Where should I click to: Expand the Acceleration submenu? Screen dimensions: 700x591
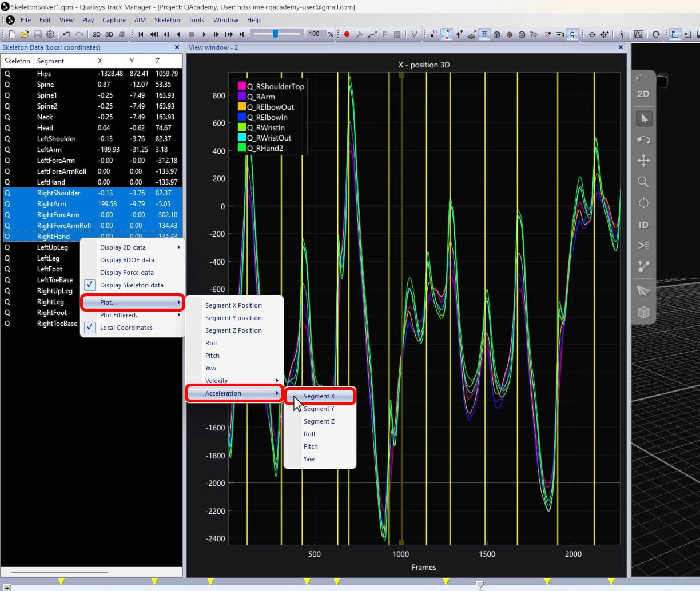point(234,393)
